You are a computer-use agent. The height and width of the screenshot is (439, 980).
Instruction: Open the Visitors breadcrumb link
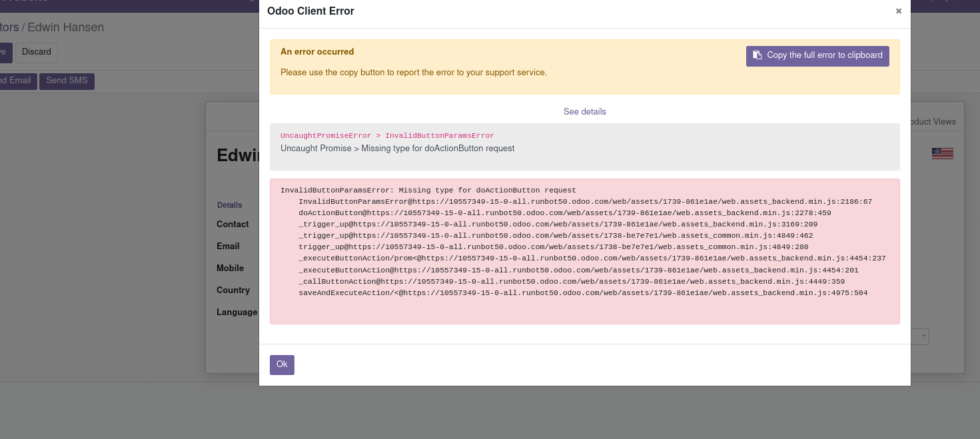(x=8, y=27)
